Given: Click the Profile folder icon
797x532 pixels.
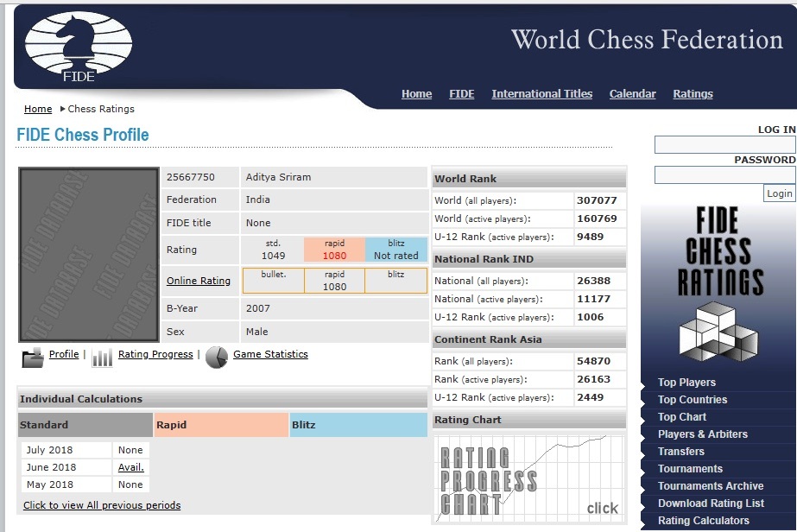Looking at the screenshot, I should coord(33,357).
